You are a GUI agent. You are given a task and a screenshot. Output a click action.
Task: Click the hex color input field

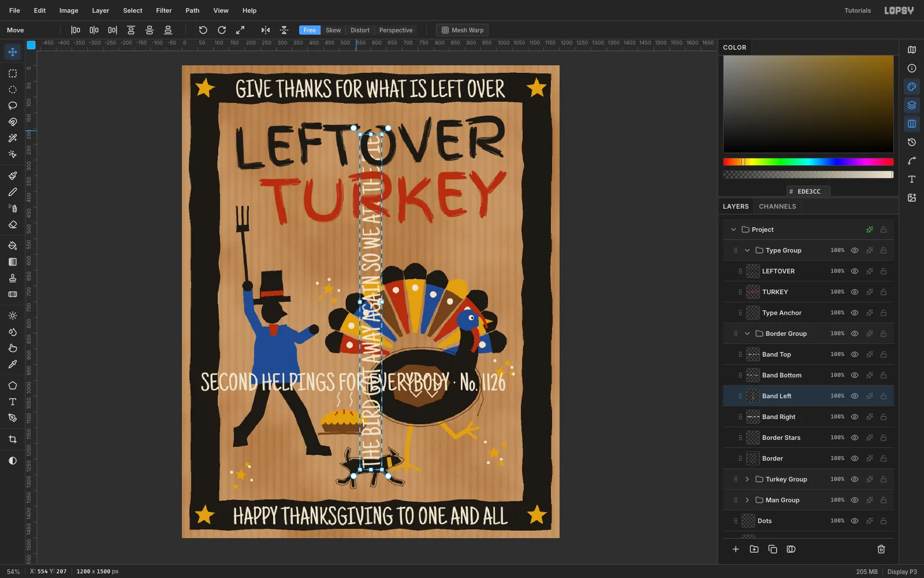(808, 191)
